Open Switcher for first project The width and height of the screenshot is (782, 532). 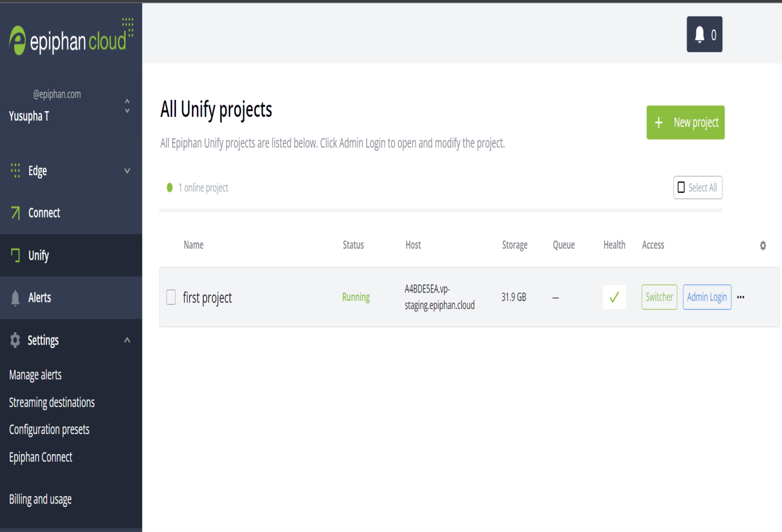659,297
